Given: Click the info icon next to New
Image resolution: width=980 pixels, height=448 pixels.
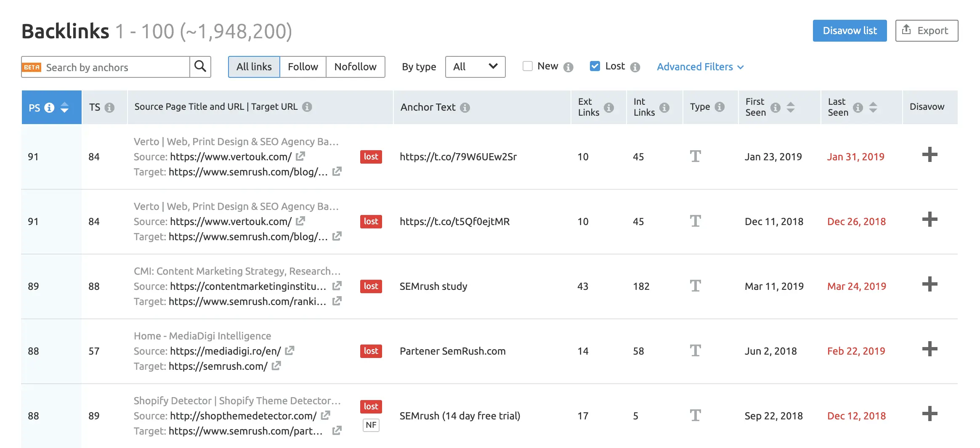Looking at the screenshot, I should click(x=568, y=67).
